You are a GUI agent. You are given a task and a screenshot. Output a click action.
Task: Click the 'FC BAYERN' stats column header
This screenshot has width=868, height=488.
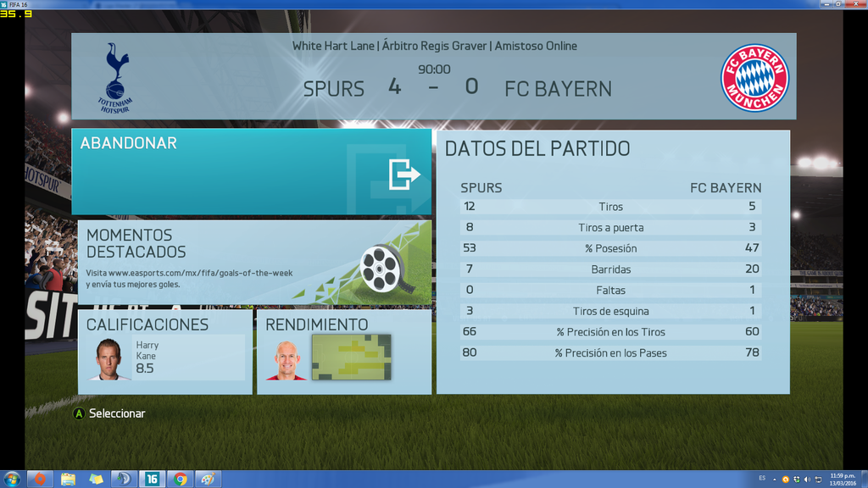pos(726,188)
